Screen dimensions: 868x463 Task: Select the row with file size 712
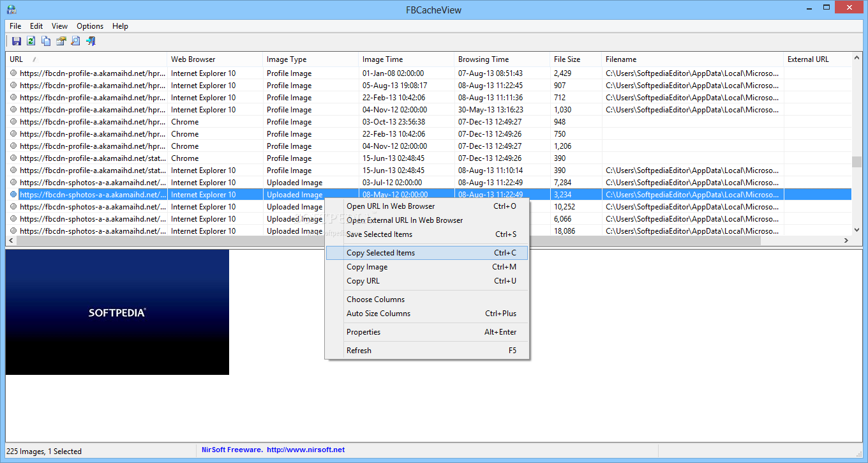coord(429,98)
